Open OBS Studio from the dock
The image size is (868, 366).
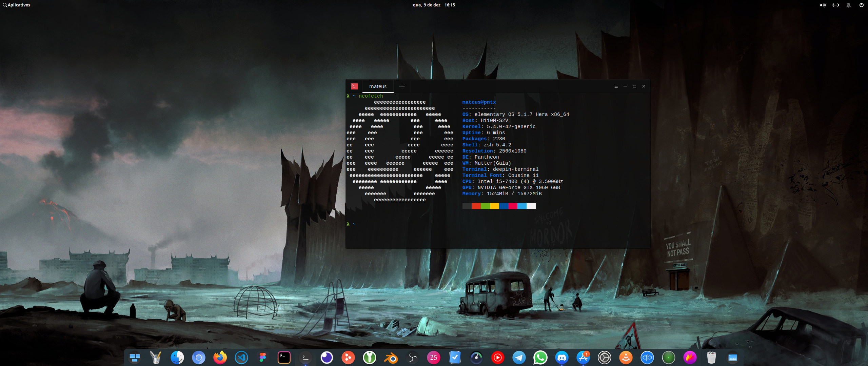[412, 358]
